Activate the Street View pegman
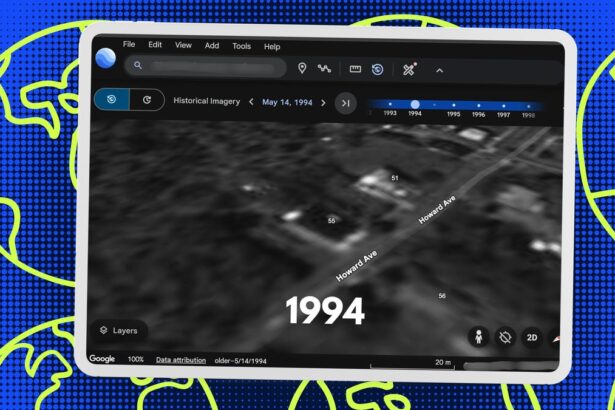Screen dimensions: 615x410 (x=479, y=337)
